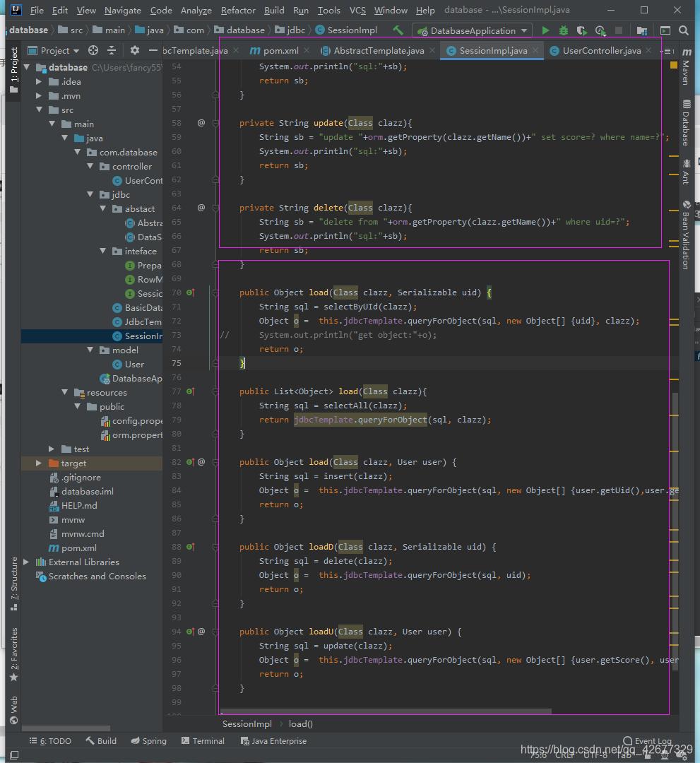Open the DatabaseApplication run configuration dropdown
This screenshot has height=763, width=700.
472,30
